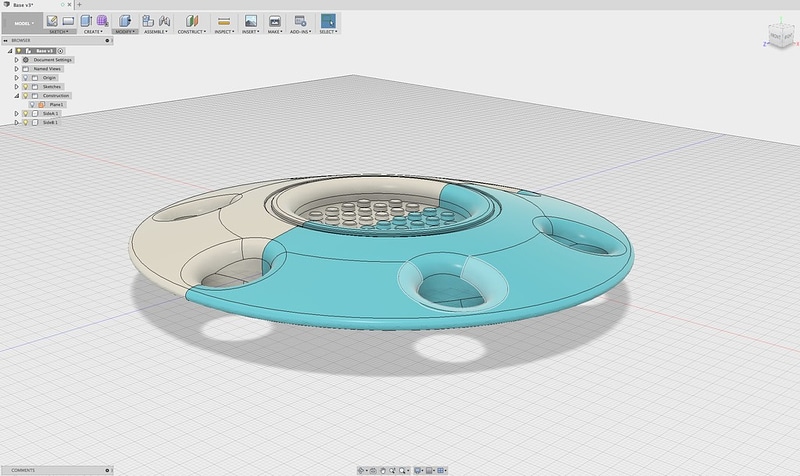The width and height of the screenshot is (800, 476).
Task: Open a new tab with plus button
Action: [79, 5]
